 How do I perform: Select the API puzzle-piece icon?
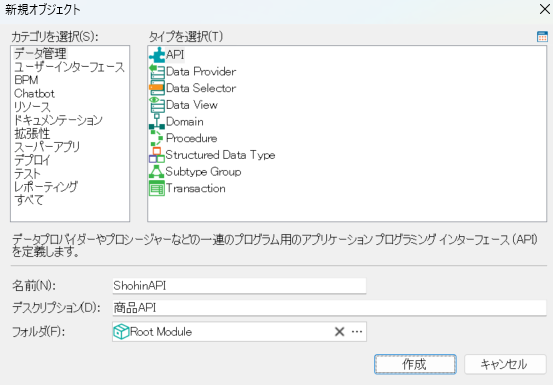point(157,55)
